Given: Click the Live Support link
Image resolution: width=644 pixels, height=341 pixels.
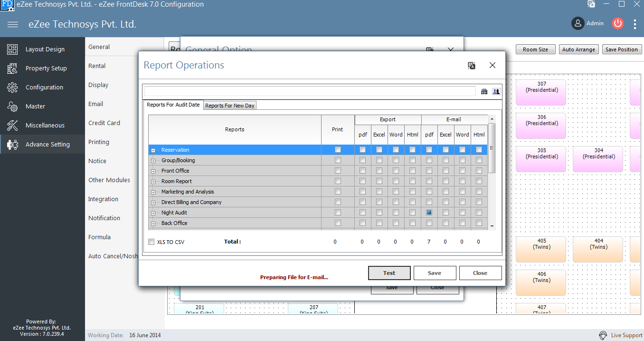Looking at the screenshot, I should (627, 335).
